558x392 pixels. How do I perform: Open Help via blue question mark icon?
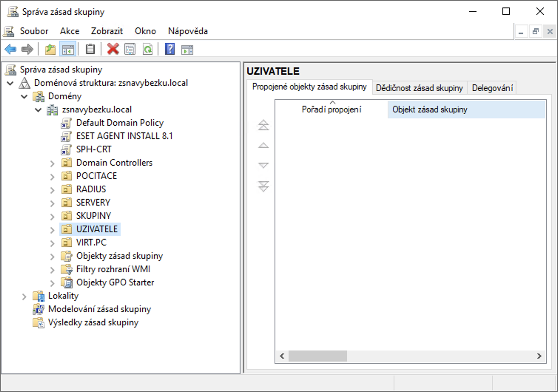[169, 49]
